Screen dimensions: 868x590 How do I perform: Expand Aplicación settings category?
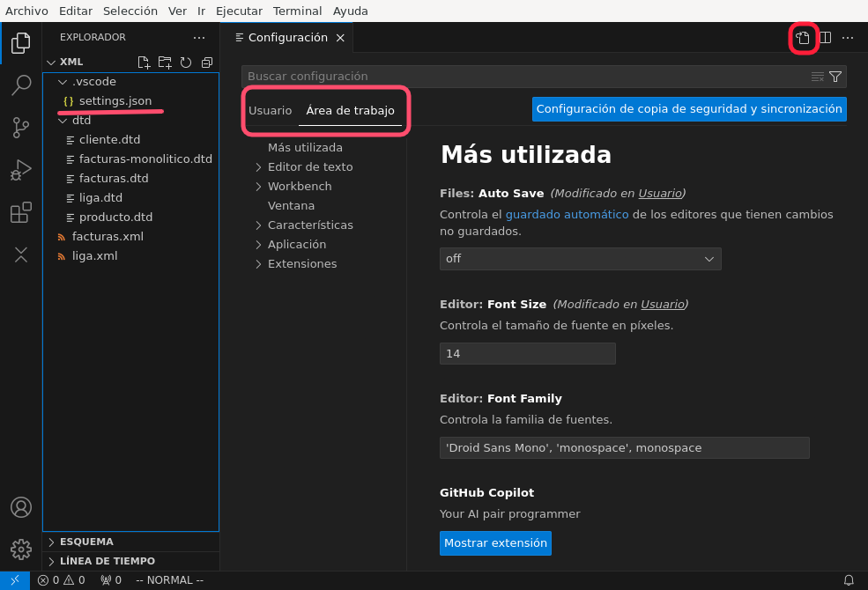(x=258, y=245)
